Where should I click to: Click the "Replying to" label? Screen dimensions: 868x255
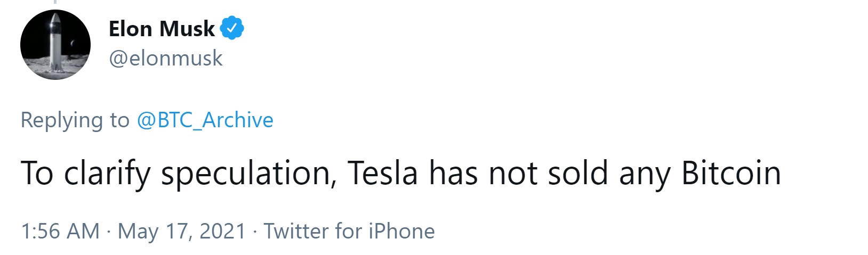pos(75,120)
